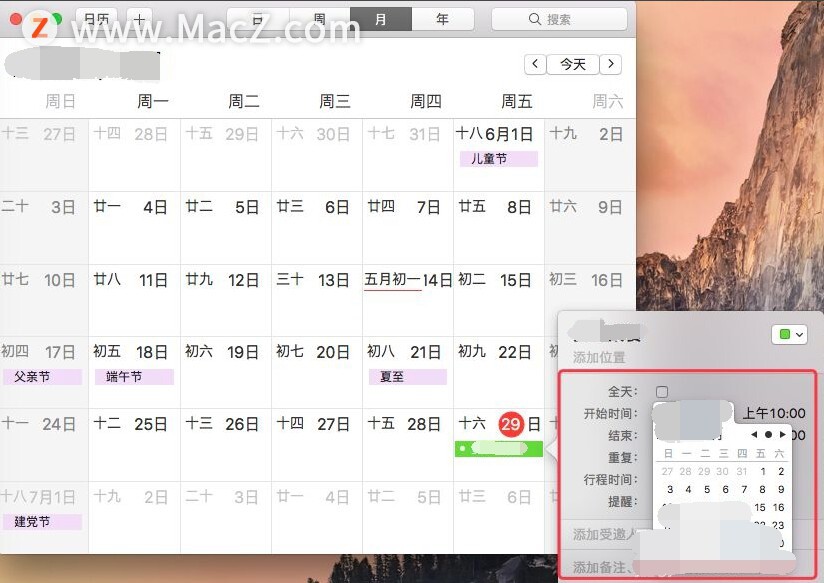Click the mini calendar's right triangle arrow
The image size is (824, 583).
coord(782,434)
